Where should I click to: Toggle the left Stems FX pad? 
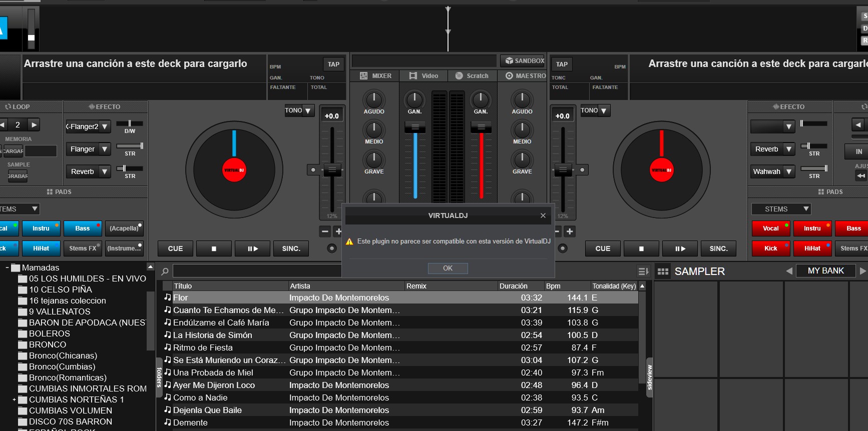pos(83,248)
